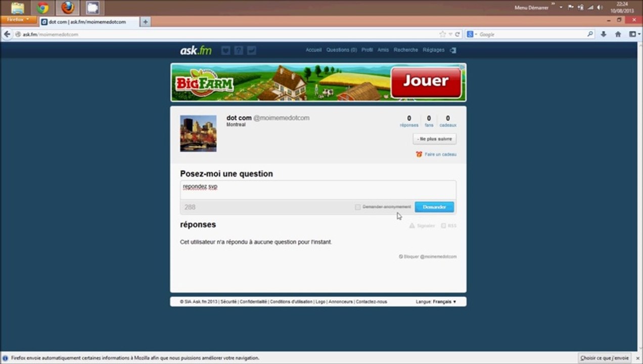643x364 pixels.
Task: Open the bookmarks toolbar menu button
Action: 634,34
